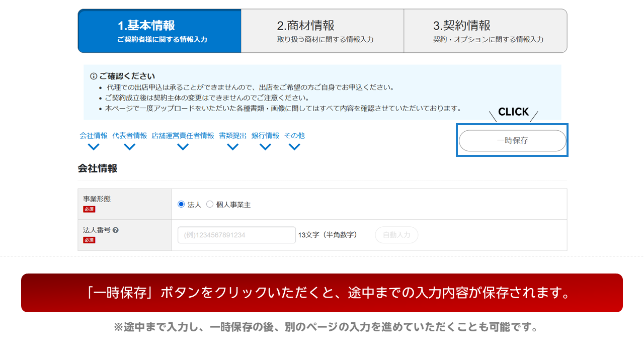Switch to the 2.商材情報 tab
Viewport: 644px width, 362px height.
tap(323, 31)
